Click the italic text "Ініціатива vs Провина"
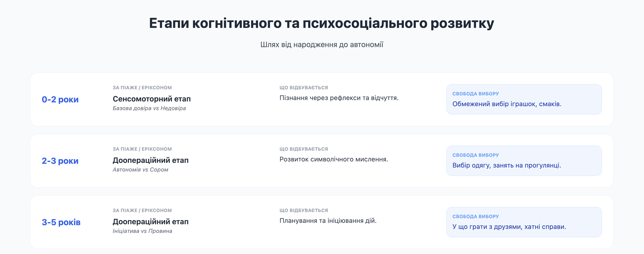 [x=142, y=231]
